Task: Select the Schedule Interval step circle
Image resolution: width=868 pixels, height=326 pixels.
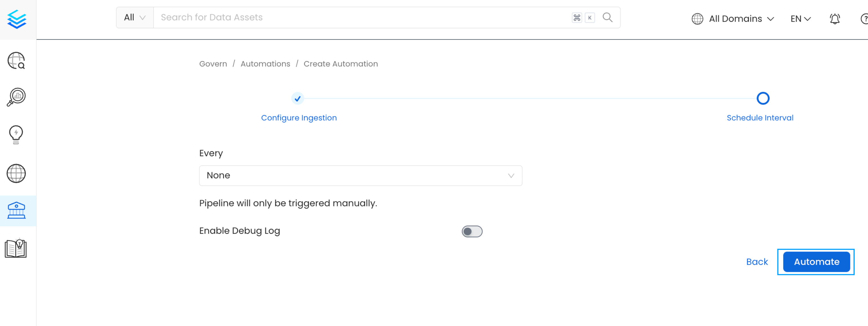Action: 763,98
